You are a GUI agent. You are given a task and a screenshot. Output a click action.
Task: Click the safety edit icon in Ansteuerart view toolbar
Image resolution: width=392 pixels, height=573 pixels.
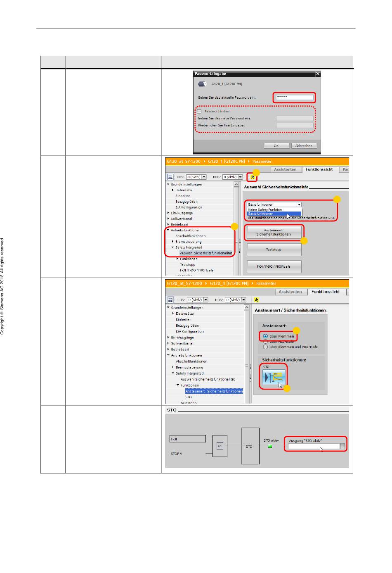[256, 300]
